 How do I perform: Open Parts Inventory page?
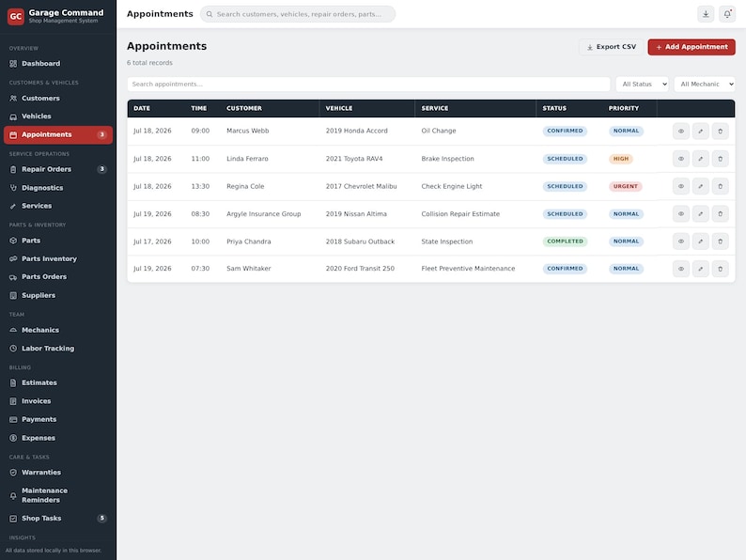[x=58, y=258]
